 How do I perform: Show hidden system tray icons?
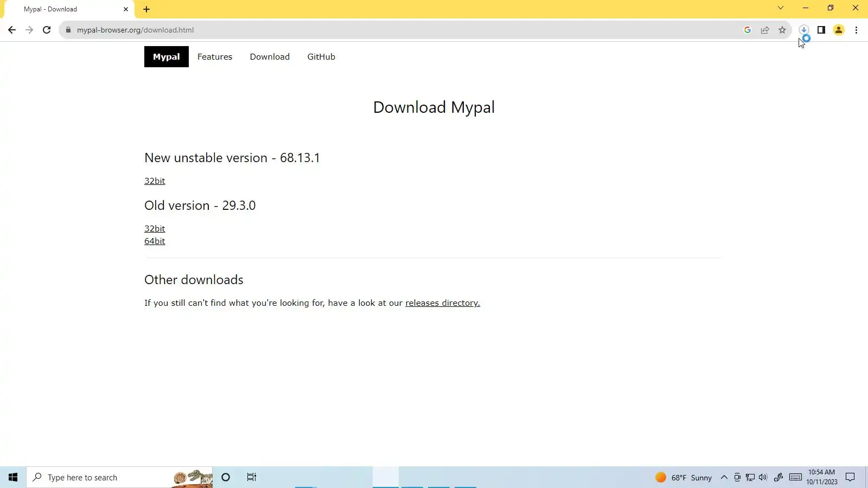pos(724,477)
